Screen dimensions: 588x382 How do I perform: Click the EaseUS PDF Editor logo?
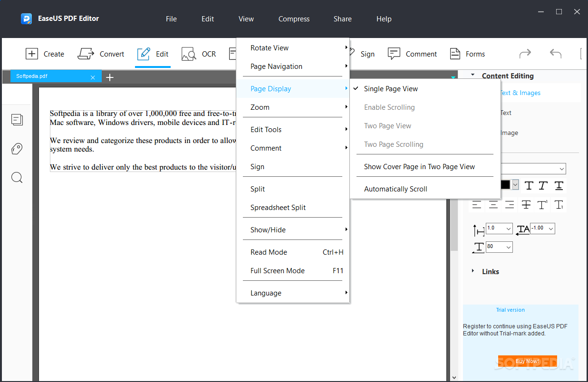[x=26, y=19]
